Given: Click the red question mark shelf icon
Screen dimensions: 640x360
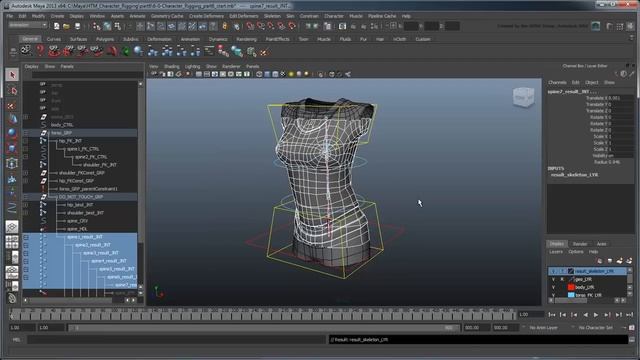Looking at the screenshot, I should click(x=40, y=51).
